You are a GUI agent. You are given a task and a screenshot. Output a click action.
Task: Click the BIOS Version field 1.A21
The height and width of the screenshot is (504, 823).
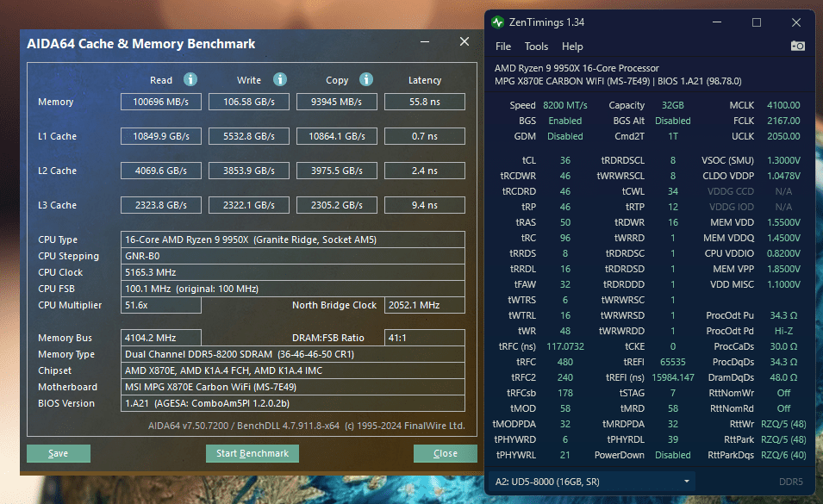(293, 403)
